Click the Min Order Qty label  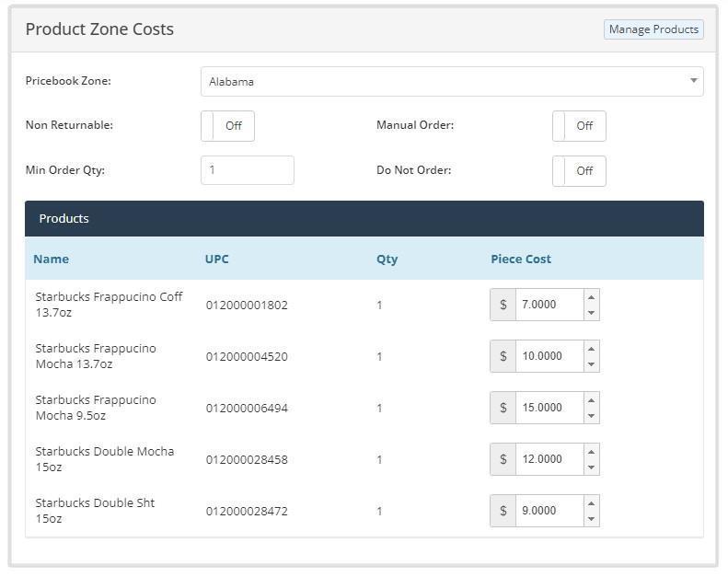point(65,170)
